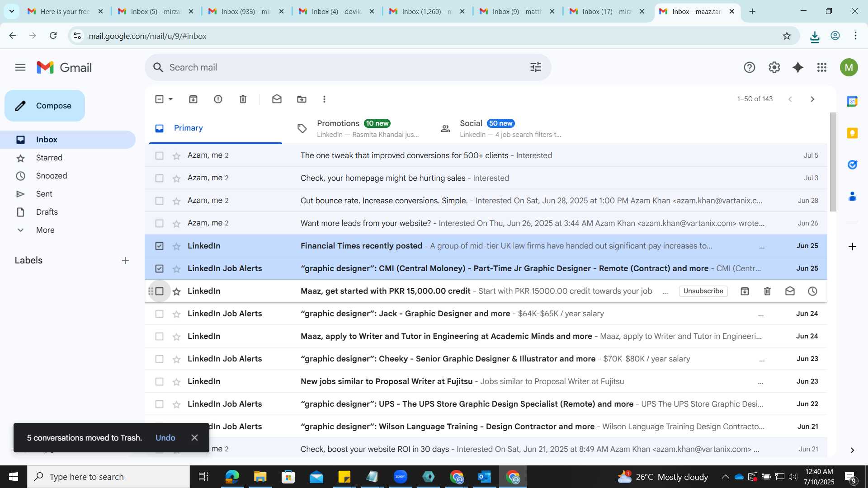Compose a new email
This screenshot has width=868, height=488.
tap(45, 106)
